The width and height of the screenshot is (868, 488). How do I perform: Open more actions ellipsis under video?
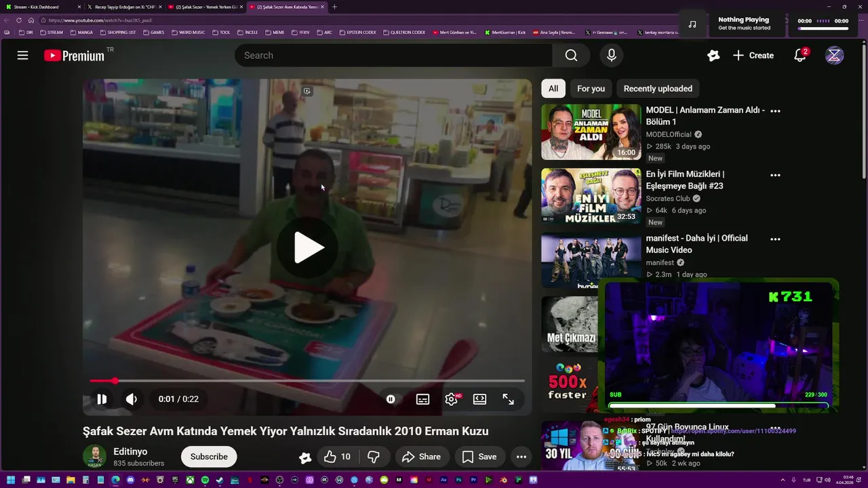click(521, 457)
